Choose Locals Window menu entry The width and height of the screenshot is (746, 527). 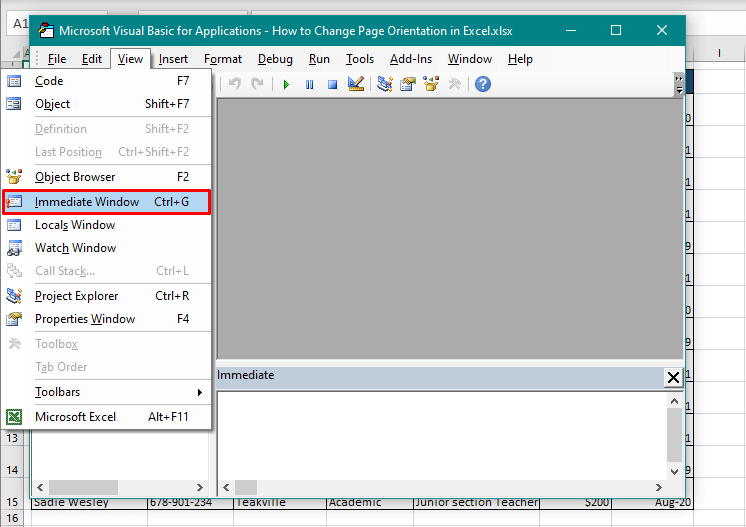pyautogui.click(x=107, y=225)
